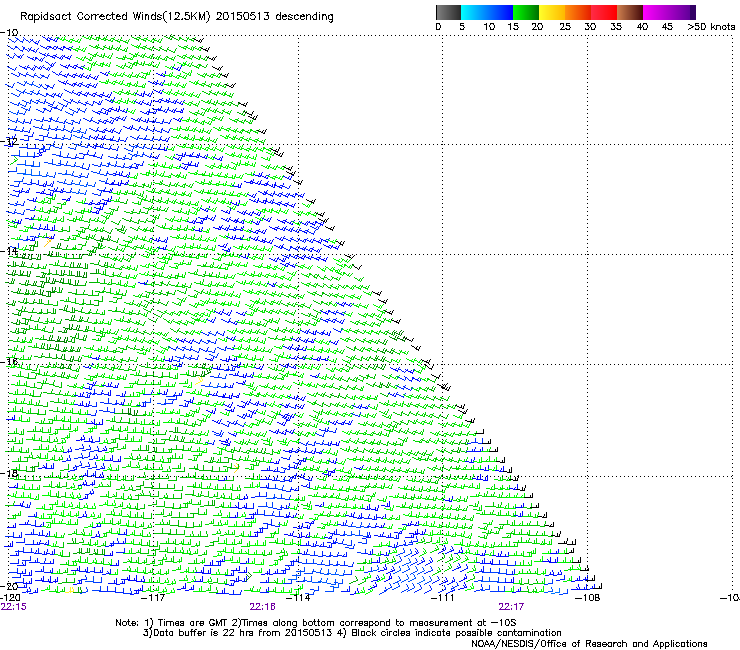Click the note line starting 'Note: 1) Times are GMT'

(315, 623)
